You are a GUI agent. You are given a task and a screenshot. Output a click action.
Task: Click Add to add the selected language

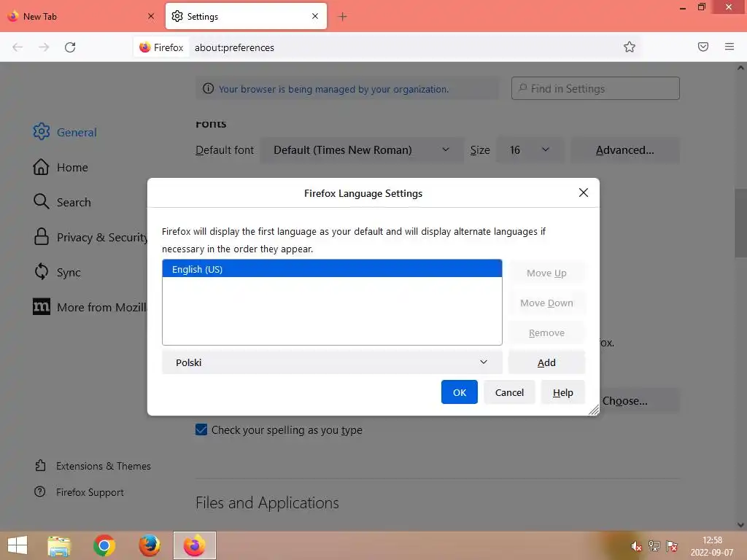tap(546, 362)
